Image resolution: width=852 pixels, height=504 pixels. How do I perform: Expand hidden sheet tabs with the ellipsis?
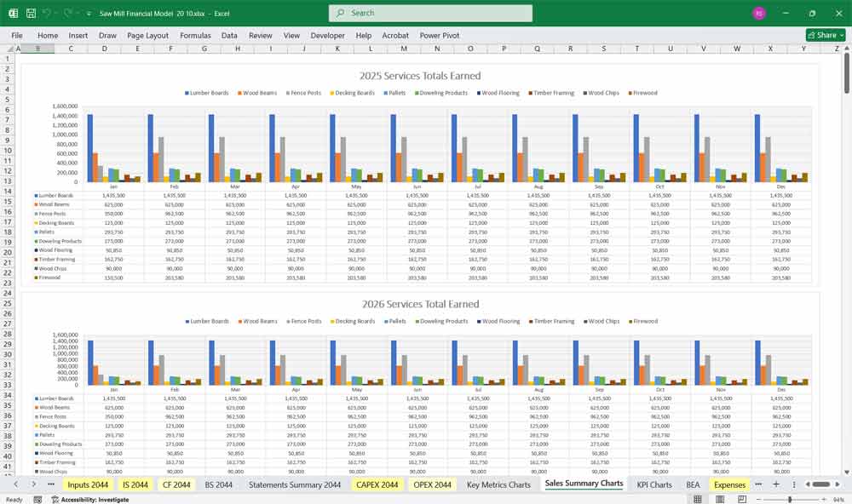point(758,484)
